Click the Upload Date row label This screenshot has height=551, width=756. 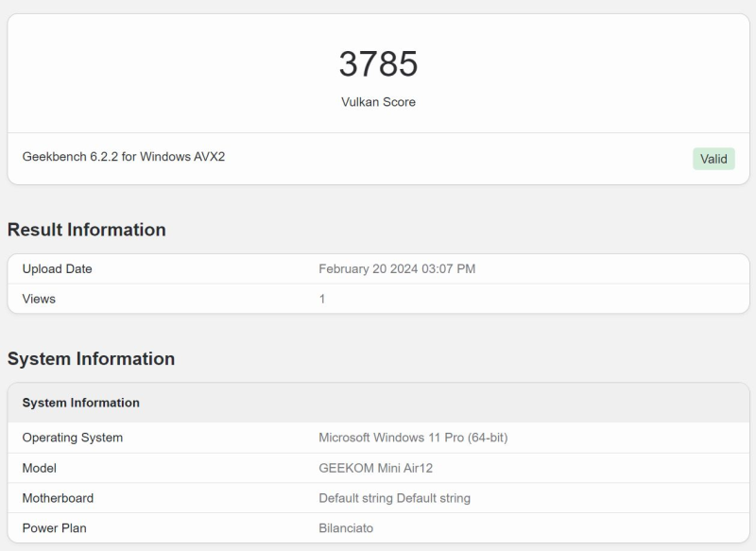(x=57, y=269)
